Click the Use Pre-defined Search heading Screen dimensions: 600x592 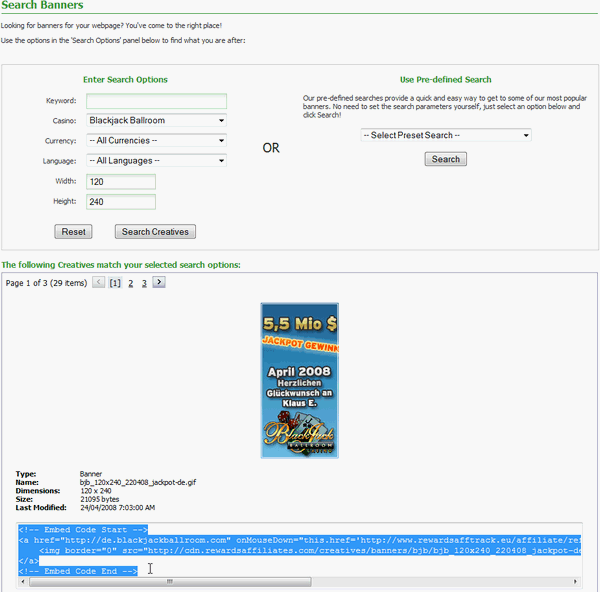445,80
